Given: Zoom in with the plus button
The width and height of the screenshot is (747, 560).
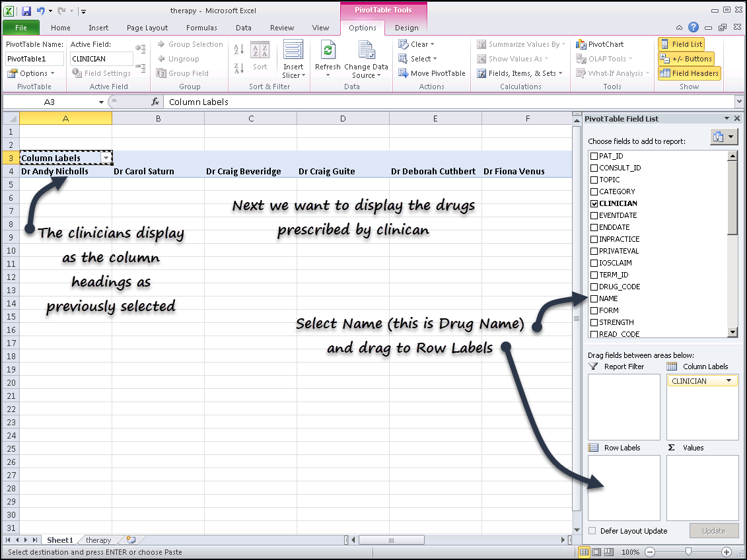Looking at the screenshot, I should pos(726,552).
